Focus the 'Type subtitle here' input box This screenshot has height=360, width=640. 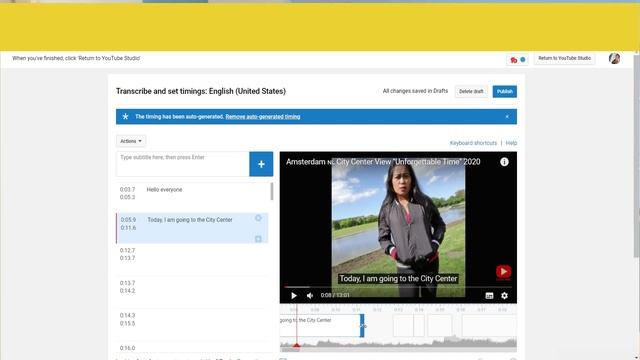(x=182, y=164)
